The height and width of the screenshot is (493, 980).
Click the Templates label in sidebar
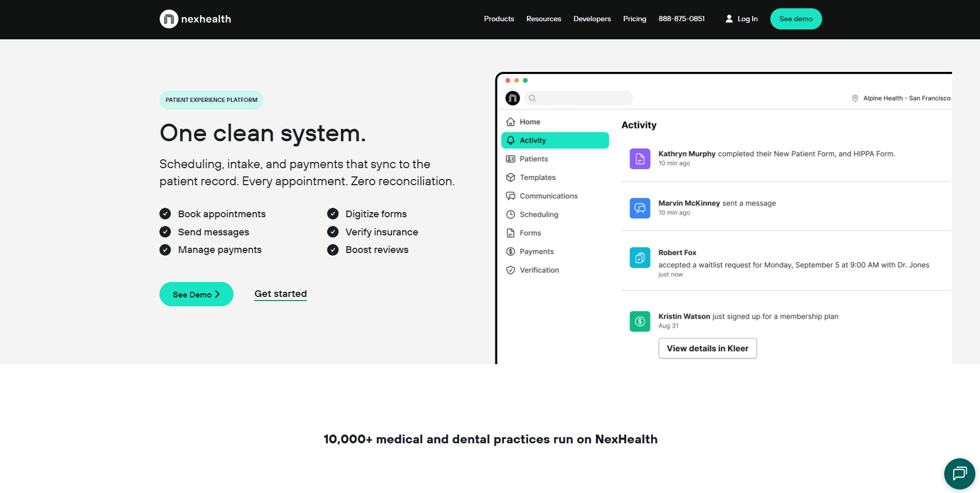click(537, 177)
